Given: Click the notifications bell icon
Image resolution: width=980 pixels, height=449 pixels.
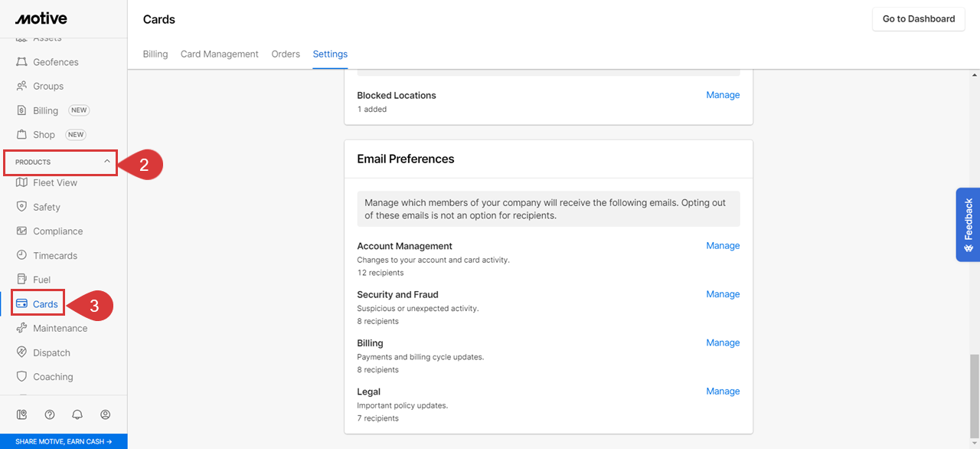Looking at the screenshot, I should [77, 415].
